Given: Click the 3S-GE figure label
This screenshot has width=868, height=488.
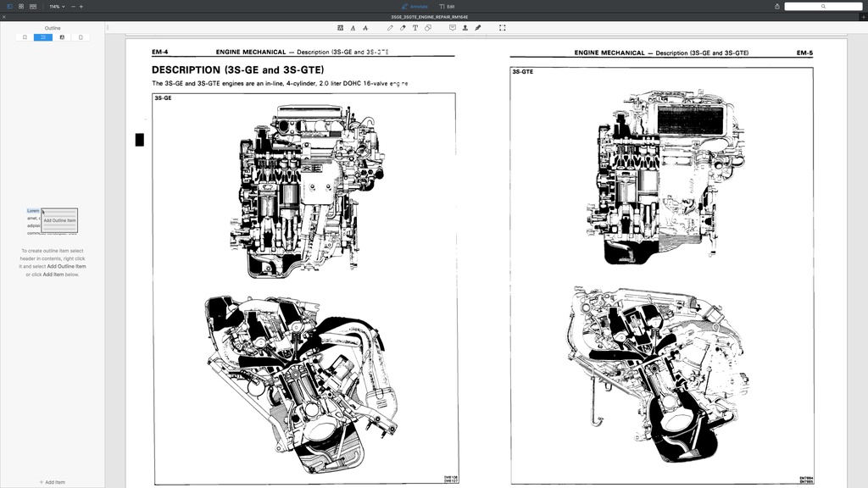Looking at the screenshot, I should (164, 98).
